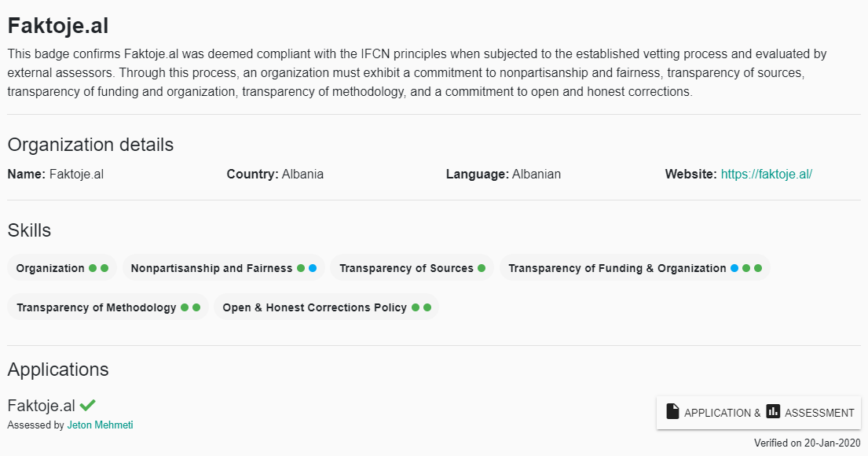Click last green dot in Corrections Policy chip
This screenshot has width=868, height=456.
pyautogui.click(x=427, y=307)
